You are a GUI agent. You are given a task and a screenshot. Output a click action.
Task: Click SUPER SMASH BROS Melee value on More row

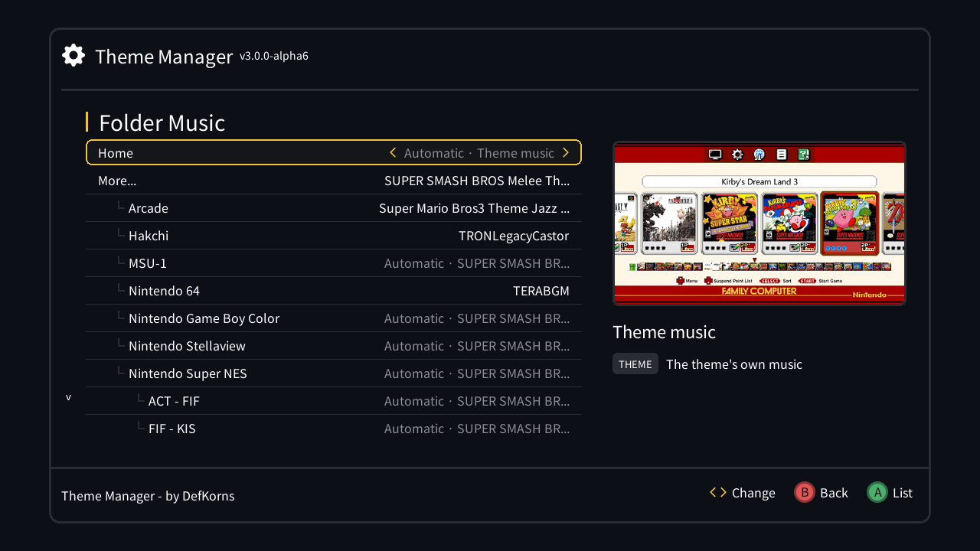click(x=477, y=181)
